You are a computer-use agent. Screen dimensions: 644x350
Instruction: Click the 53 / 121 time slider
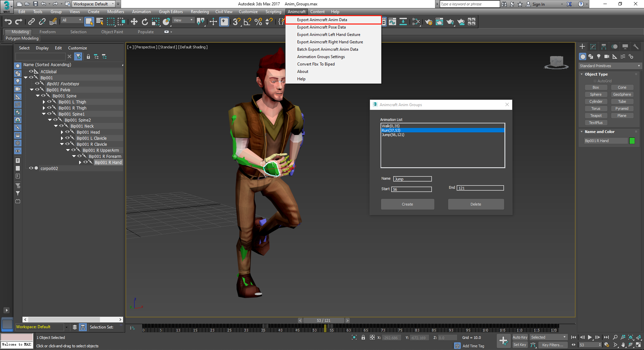point(324,320)
